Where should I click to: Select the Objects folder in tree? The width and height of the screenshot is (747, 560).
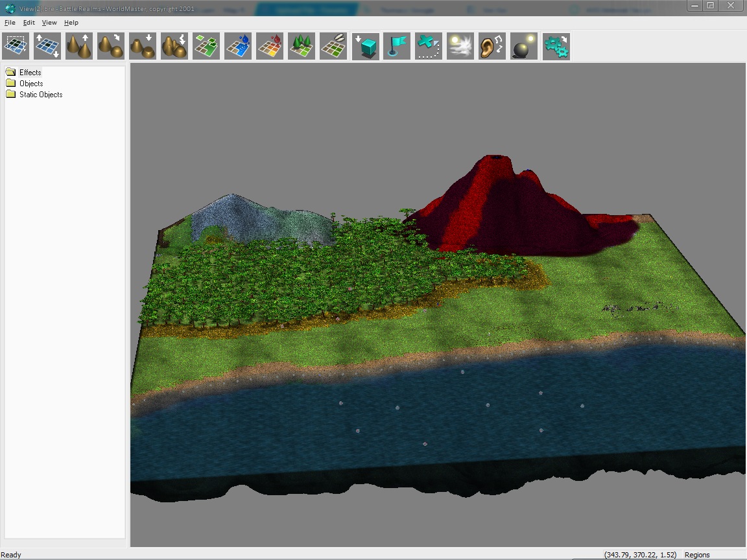31,84
